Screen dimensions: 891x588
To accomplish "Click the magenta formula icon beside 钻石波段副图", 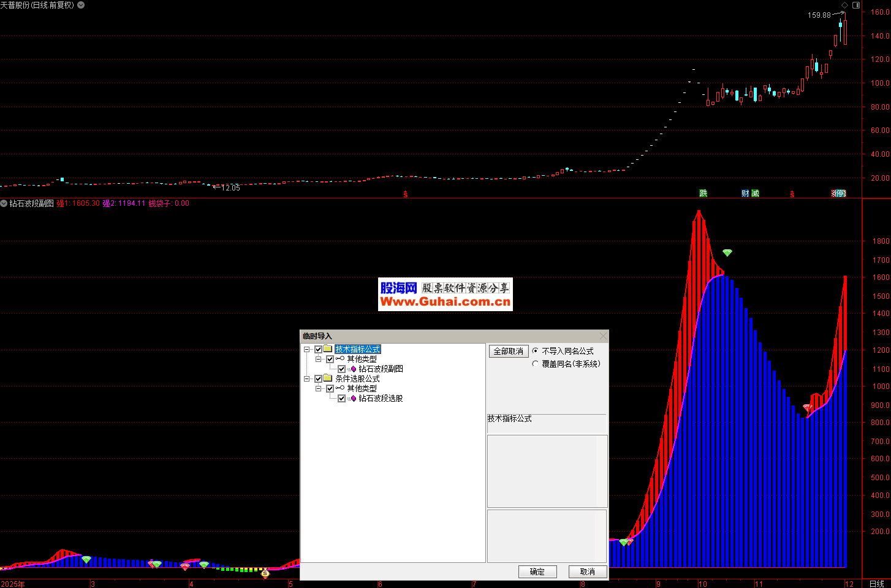I will pyautogui.click(x=353, y=369).
